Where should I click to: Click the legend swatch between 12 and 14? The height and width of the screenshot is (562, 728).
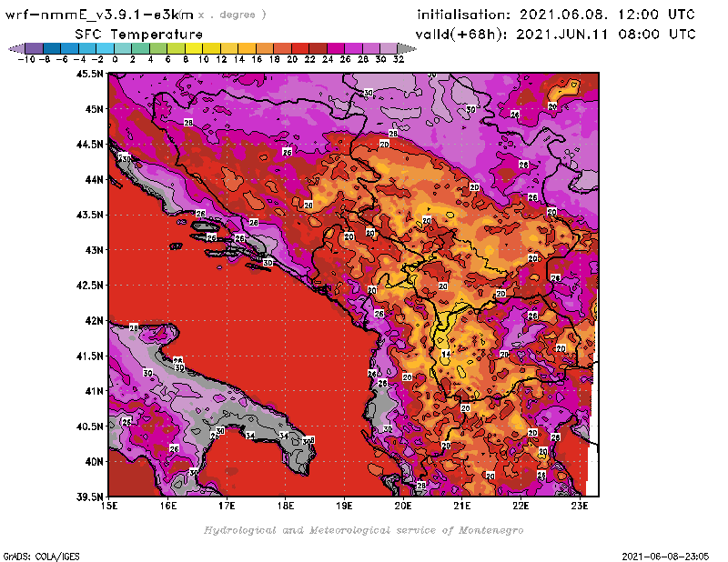[229, 48]
